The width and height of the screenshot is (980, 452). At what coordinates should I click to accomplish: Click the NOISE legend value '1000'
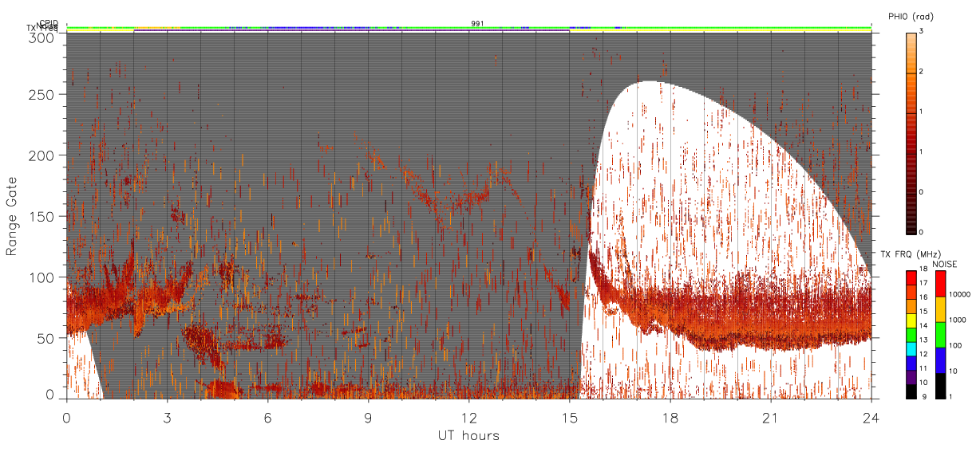coord(958,320)
